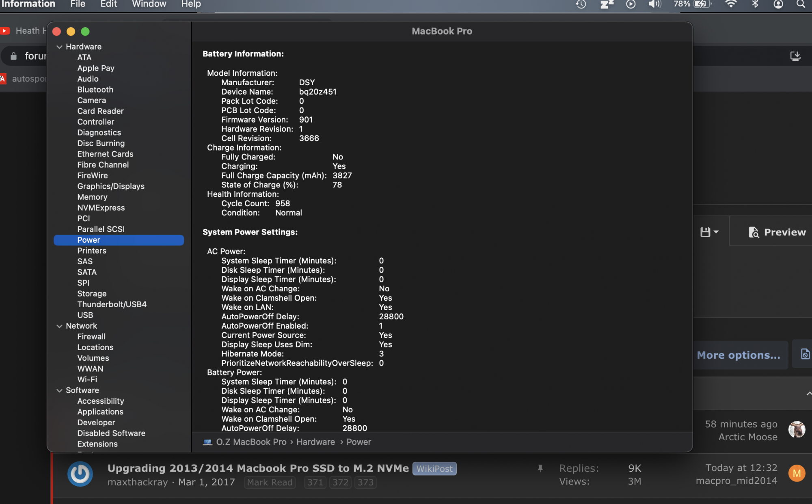The image size is (812, 504).
Task: Click Arctic Moose's avatar
Action: pos(797,429)
